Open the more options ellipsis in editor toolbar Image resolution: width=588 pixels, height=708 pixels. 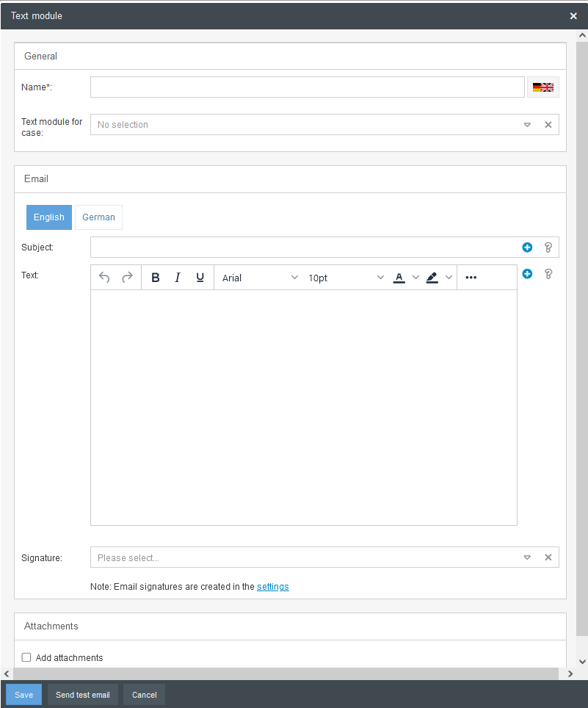(471, 278)
